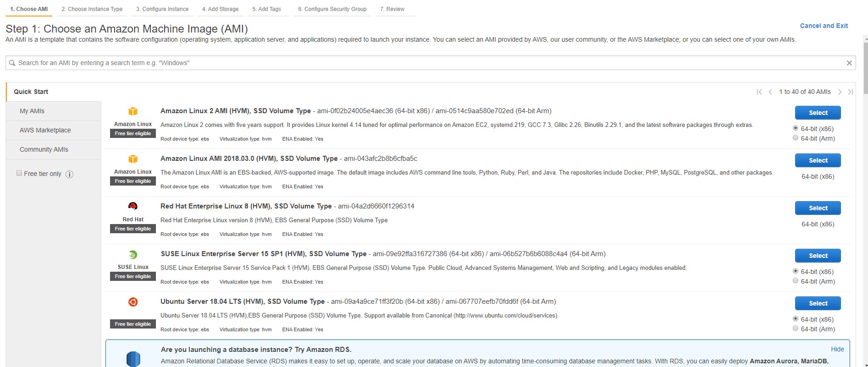Screen dimensions: 868x367
Task: Choose 64-bit (x86) for Amazon Linux 2 AMI
Action: click(796, 128)
